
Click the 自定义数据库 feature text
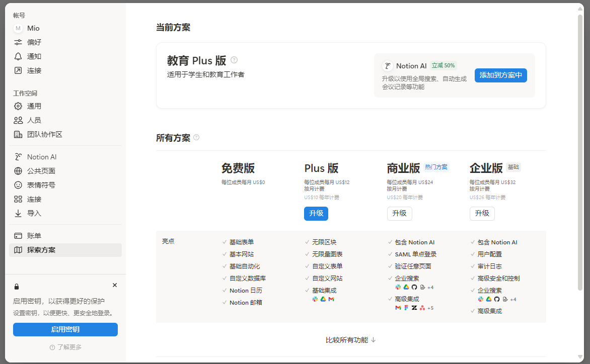coord(248,279)
